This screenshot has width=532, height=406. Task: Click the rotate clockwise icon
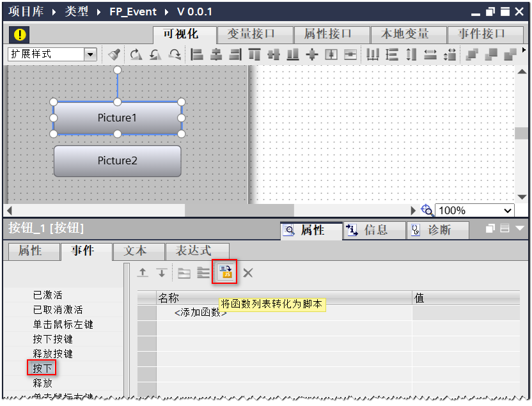tap(136, 55)
